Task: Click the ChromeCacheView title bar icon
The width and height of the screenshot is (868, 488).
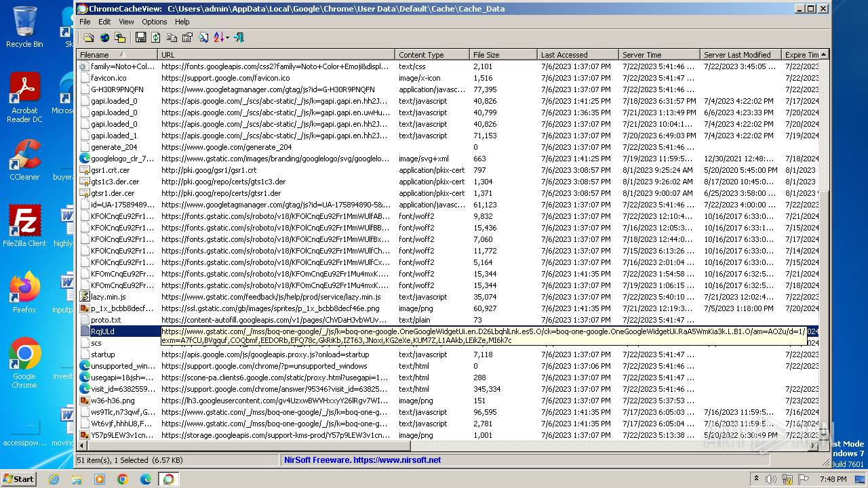Action: [83, 9]
